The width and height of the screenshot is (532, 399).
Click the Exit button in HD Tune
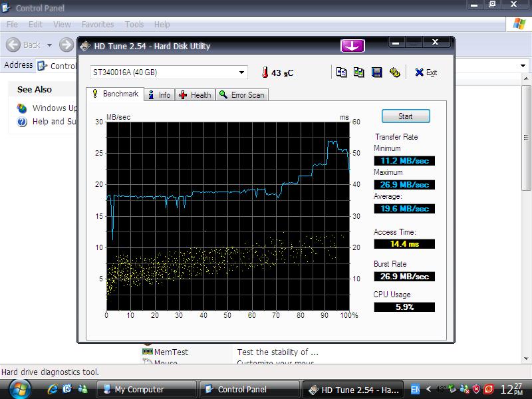[426, 72]
